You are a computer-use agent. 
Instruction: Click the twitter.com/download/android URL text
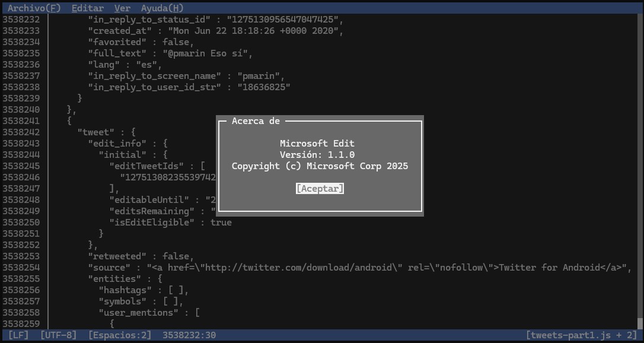click(299, 268)
